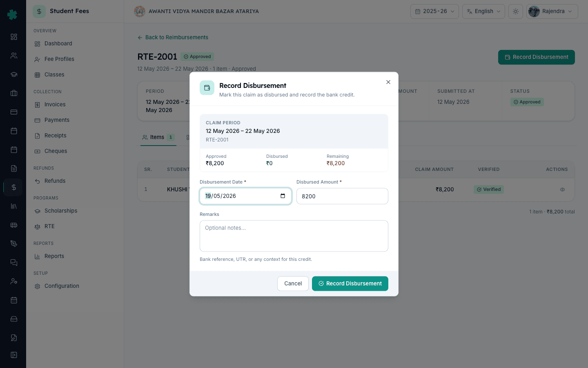
Task: Open Invoices in sidebar
Action: click(x=75, y=105)
